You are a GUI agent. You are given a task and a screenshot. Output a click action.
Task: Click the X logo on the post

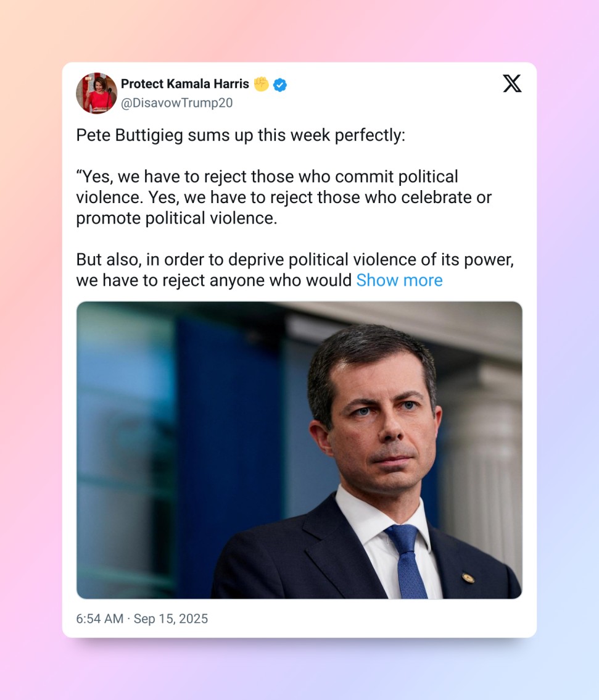point(512,83)
